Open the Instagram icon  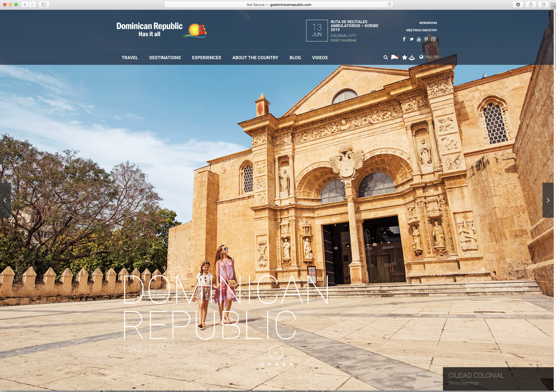pyautogui.click(x=433, y=39)
